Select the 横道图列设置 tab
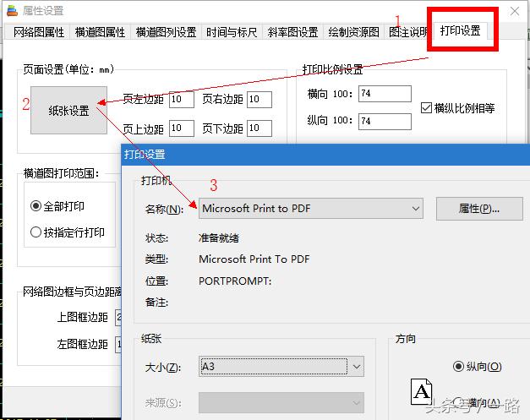 pos(166,32)
